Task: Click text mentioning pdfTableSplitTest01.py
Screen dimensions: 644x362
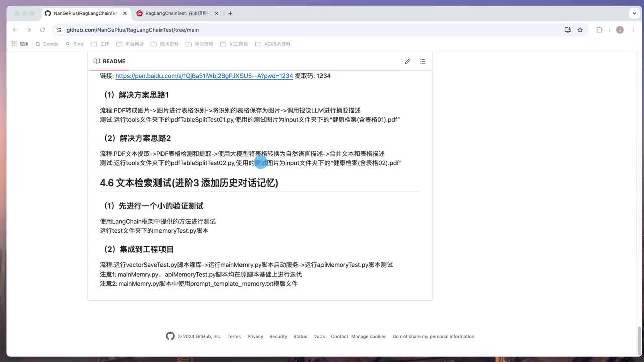Action: 250,120
